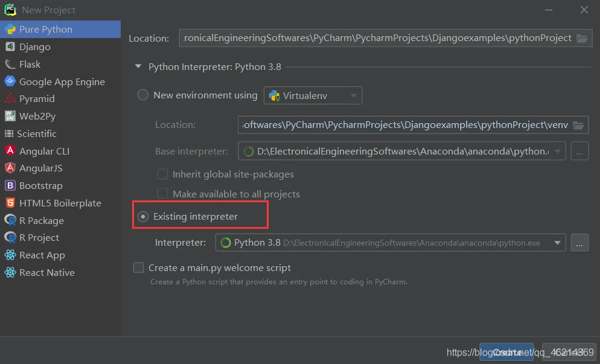
Task: Pick Scientific project type
Action: click(60, 133)
